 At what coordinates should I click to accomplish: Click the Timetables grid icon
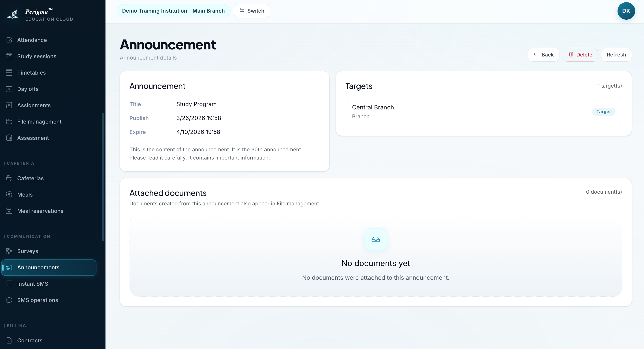point(9,73)
